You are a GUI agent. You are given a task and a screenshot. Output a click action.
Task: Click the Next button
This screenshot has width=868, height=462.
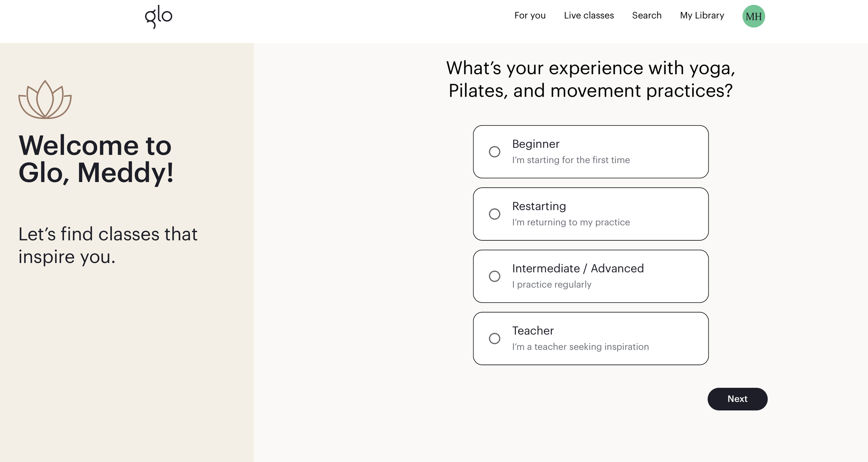737,399
